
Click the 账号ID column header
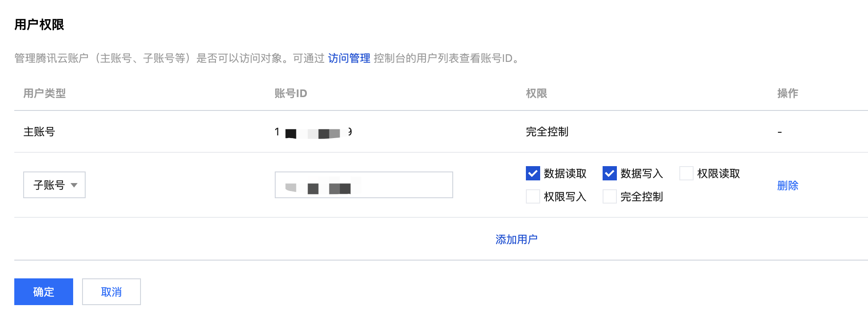(291, 94)
